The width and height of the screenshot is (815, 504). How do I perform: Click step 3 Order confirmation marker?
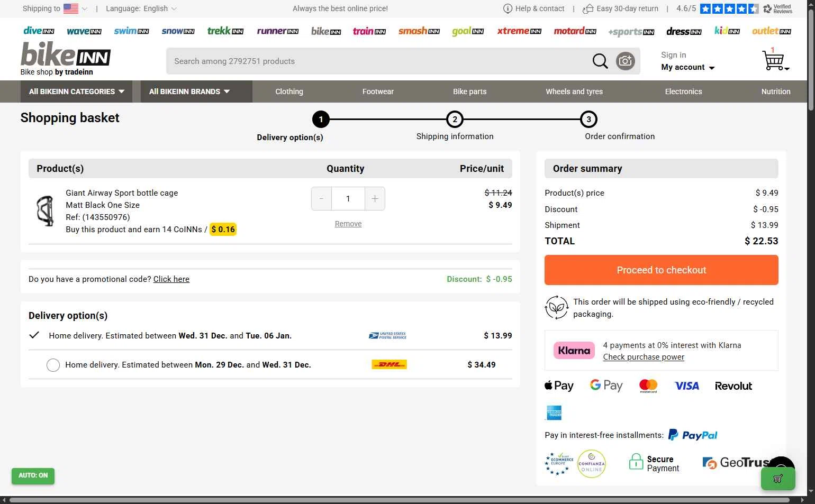[x=588, y=120]
